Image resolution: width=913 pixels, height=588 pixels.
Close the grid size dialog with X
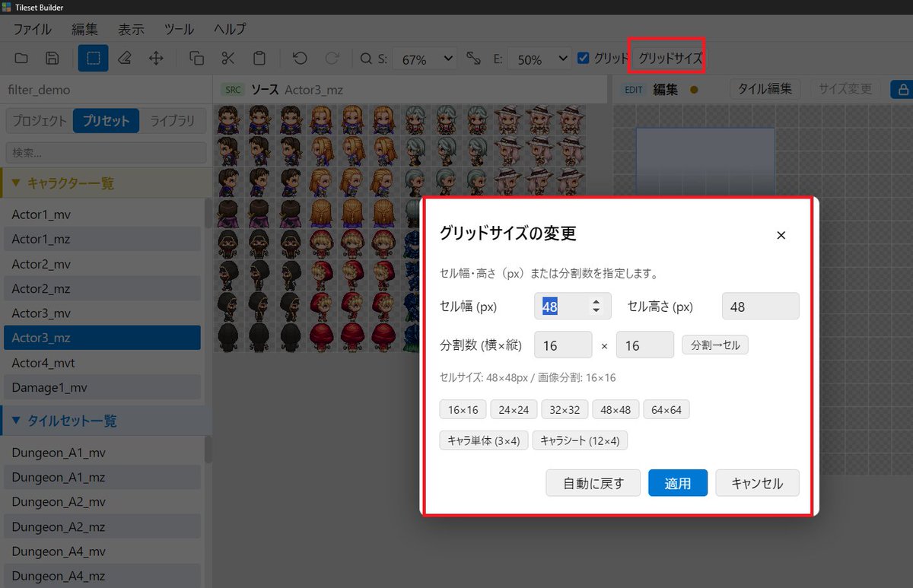[781, 235]
